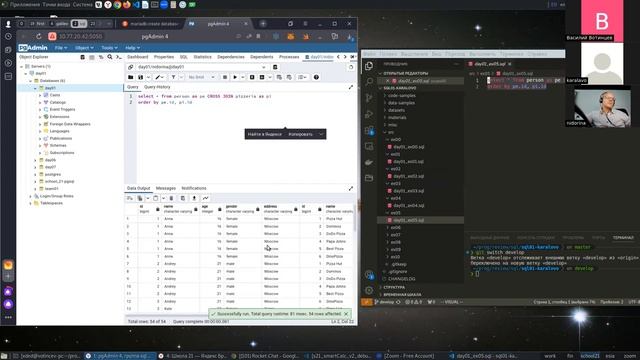Switch to Query History tab
The height and width of the screenshot is (360, 640).
click(157, 87)
